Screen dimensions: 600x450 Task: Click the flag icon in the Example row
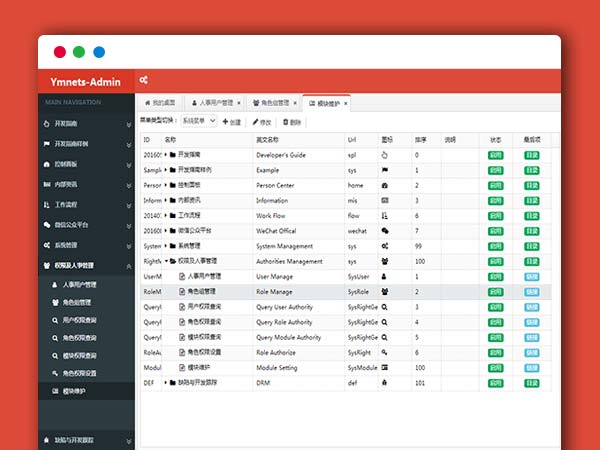coord(384,170)
